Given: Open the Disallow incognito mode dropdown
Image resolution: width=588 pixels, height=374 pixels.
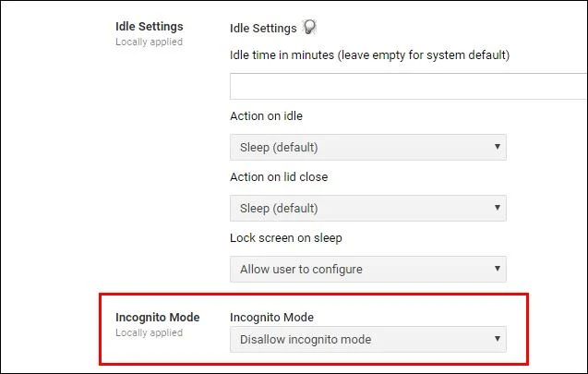Looking at the screenshot, I should tap(368, 339).
